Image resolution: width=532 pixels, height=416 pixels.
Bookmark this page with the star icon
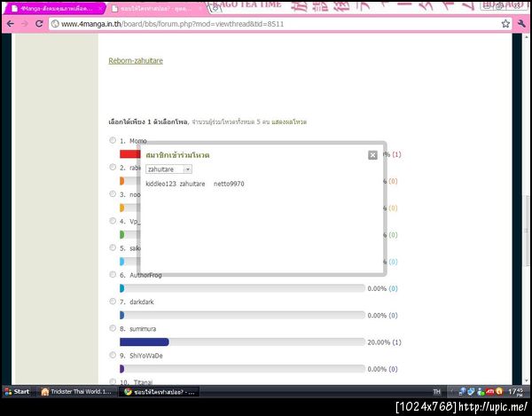[505, 24]
